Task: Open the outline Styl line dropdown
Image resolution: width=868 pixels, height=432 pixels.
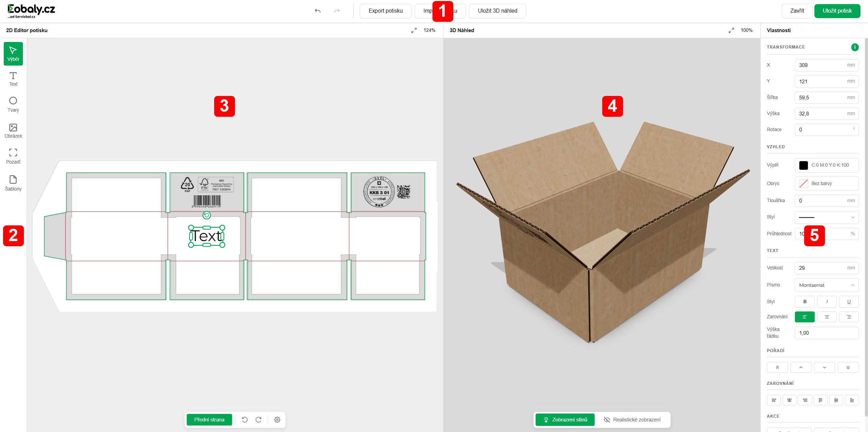Action: click(x=826, y=217)
